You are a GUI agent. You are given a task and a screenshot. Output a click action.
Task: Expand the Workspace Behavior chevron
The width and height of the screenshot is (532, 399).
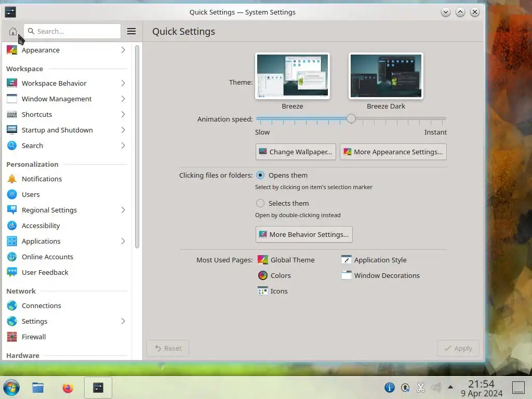[x=123, y=83]
